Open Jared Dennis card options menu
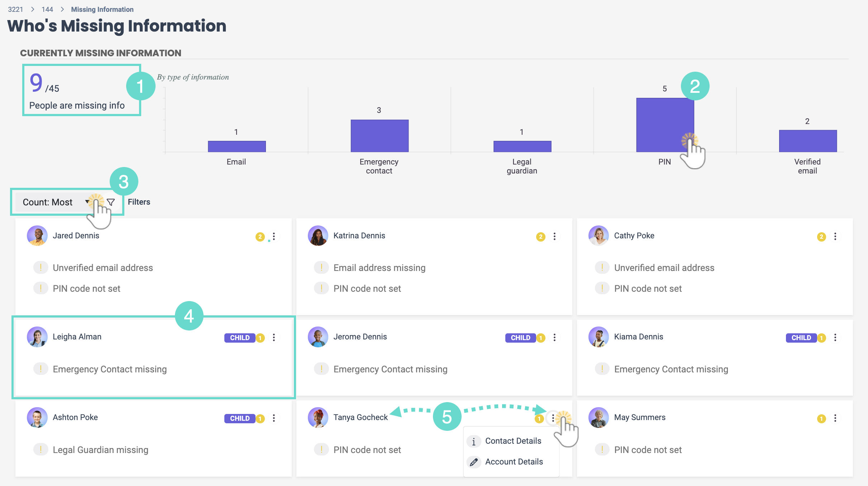This screenshot has width=868, height=486. 274,237
